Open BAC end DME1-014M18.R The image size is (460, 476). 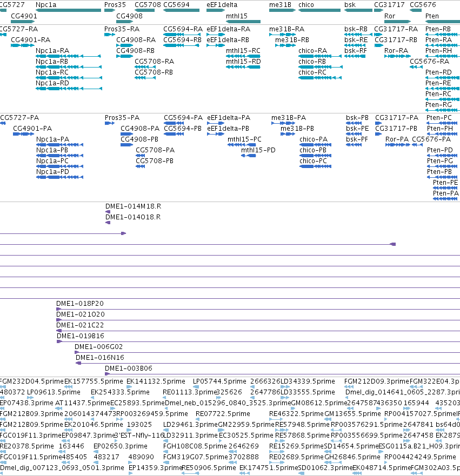(133, 206)
